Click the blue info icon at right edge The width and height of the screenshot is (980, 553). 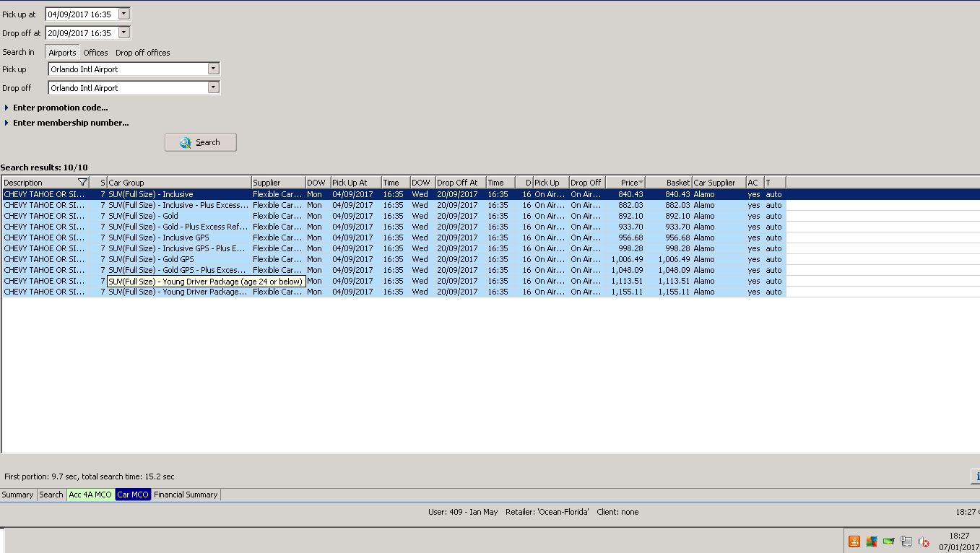pyautogui.click(x=976, y=476)
